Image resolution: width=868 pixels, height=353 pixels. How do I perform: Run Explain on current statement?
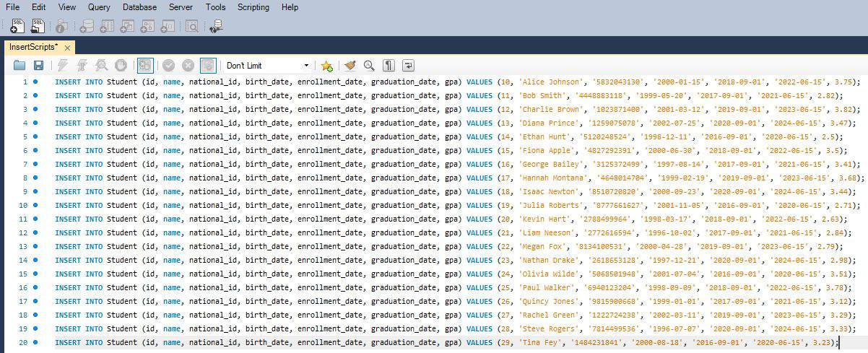[102, 66]
